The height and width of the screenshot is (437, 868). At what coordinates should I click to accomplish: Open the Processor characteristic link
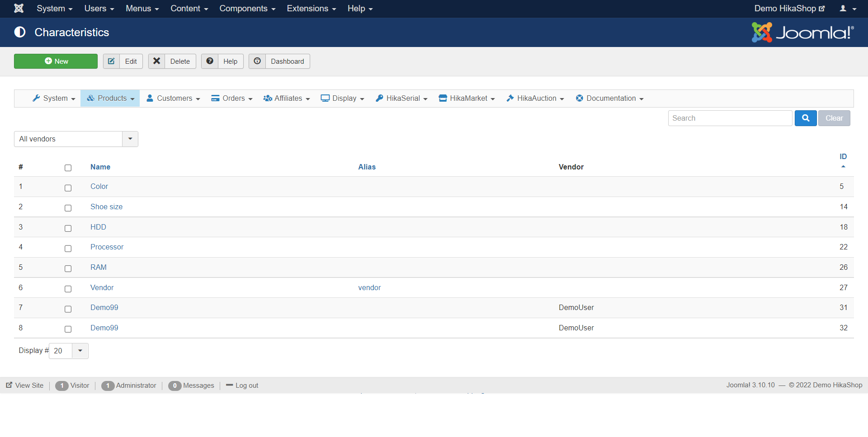[107, 247]
